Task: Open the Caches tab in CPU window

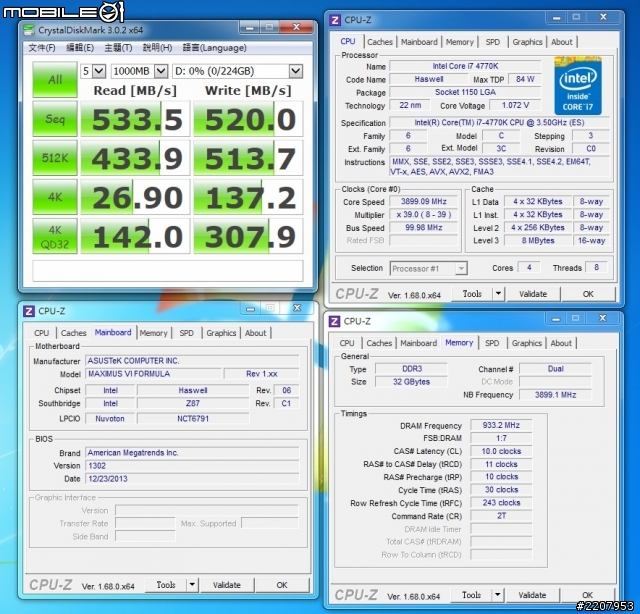Action: pos(380,42)
